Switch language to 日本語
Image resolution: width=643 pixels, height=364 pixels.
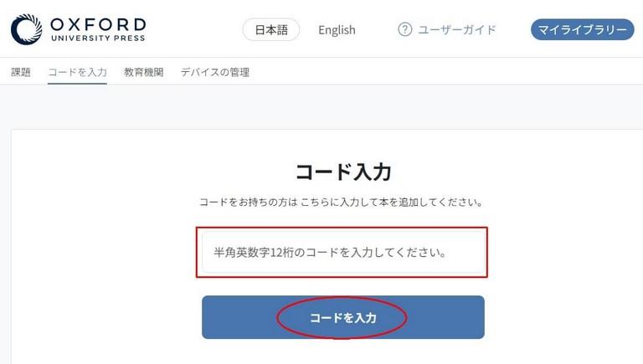tap(271, 29)
